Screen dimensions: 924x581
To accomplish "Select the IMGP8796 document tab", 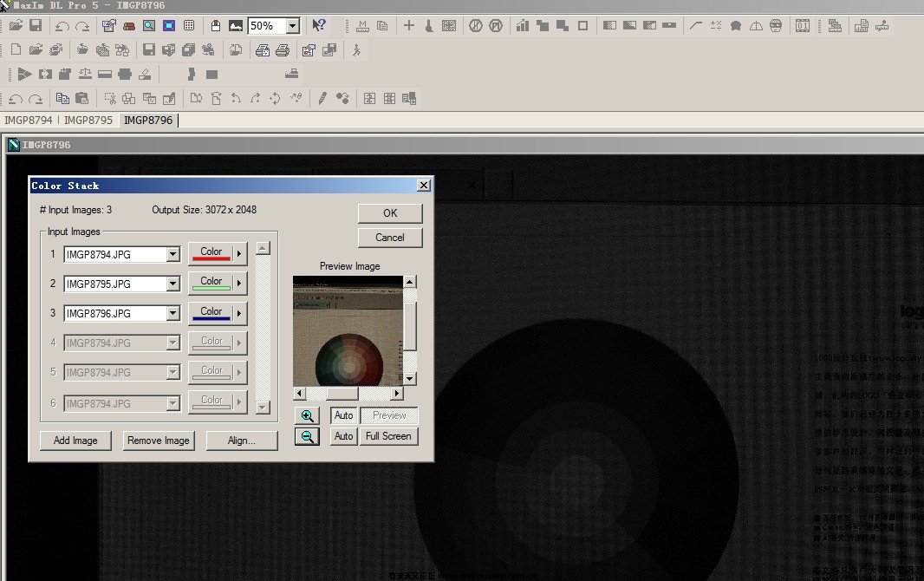I will pyautogui.click(x=148, y=121).
